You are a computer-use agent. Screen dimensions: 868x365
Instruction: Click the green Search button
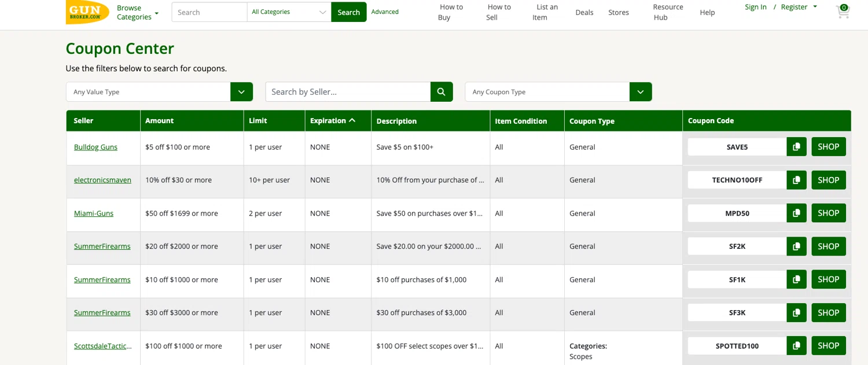pyautogui.click(x=348, y=12)
